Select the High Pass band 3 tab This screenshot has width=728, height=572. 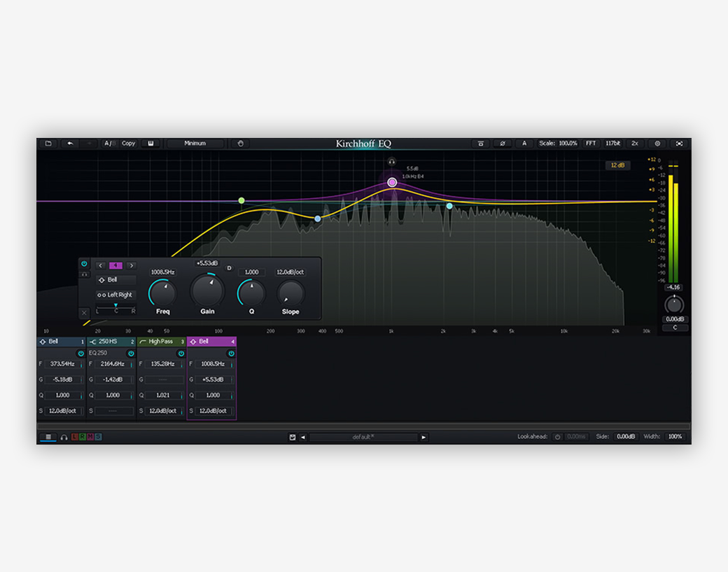coord(162,342)
